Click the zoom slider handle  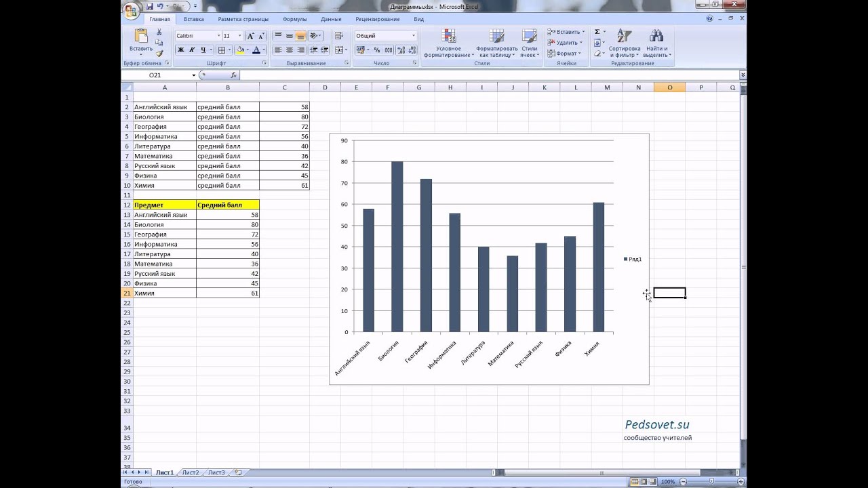click(710, 481)
